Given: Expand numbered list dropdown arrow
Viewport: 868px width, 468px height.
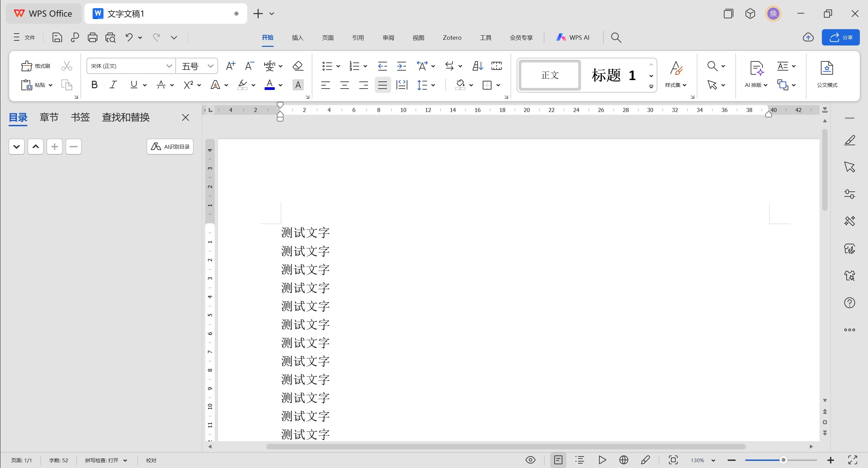Looking at the screenshot, I should [x=365, y=66].
